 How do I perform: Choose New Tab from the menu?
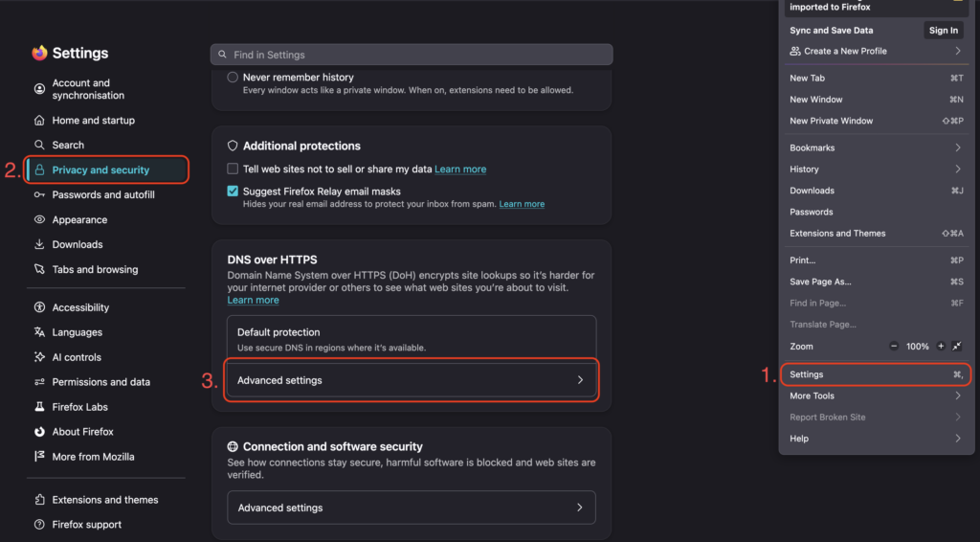click(x=876, y=79)
